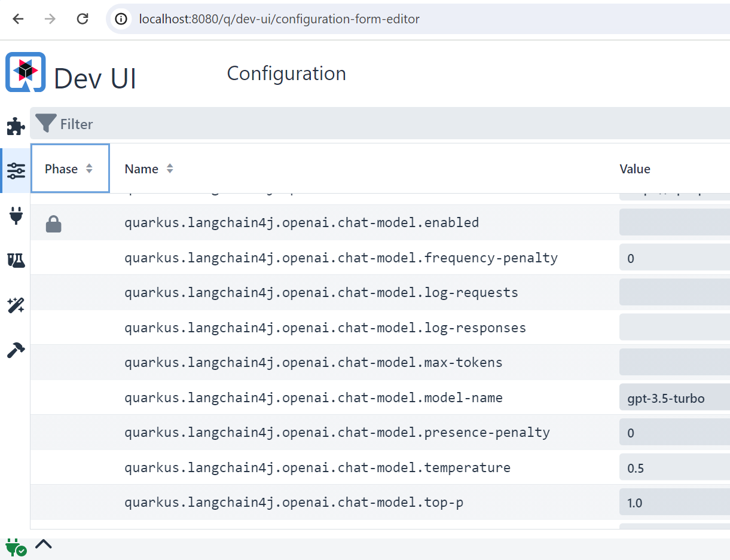Open Build Metrics hammer icon
The height and width of the screenshot is (560, 730).
tap(16, 350)
